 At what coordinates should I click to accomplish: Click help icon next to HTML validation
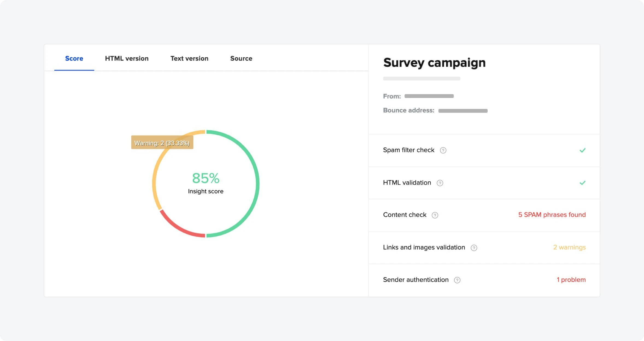[440, 183]
